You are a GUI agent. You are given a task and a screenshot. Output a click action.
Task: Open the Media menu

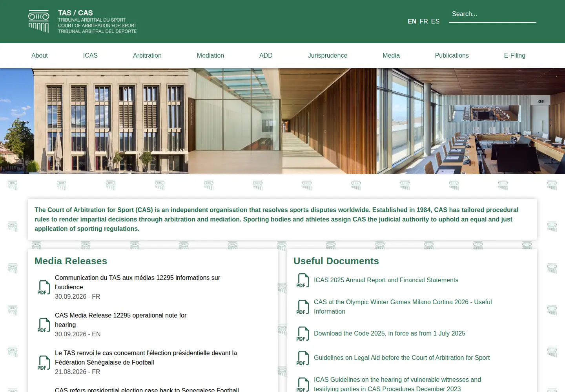(x=391, y=56)
